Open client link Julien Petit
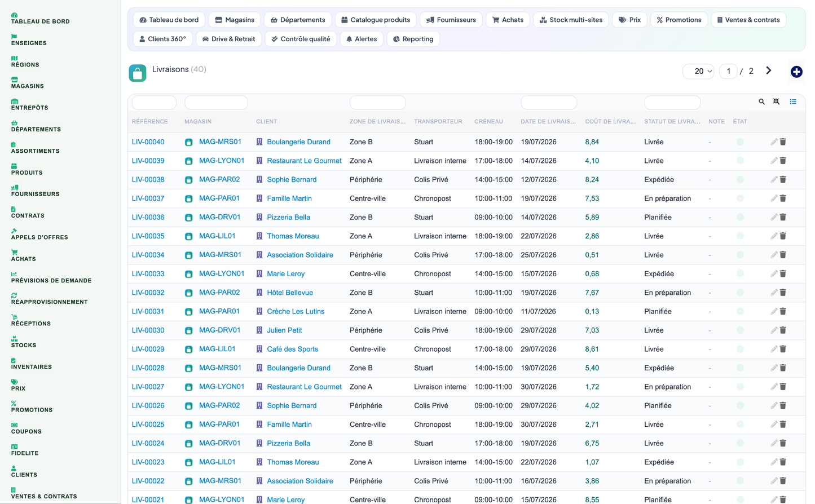 [284, 330]
